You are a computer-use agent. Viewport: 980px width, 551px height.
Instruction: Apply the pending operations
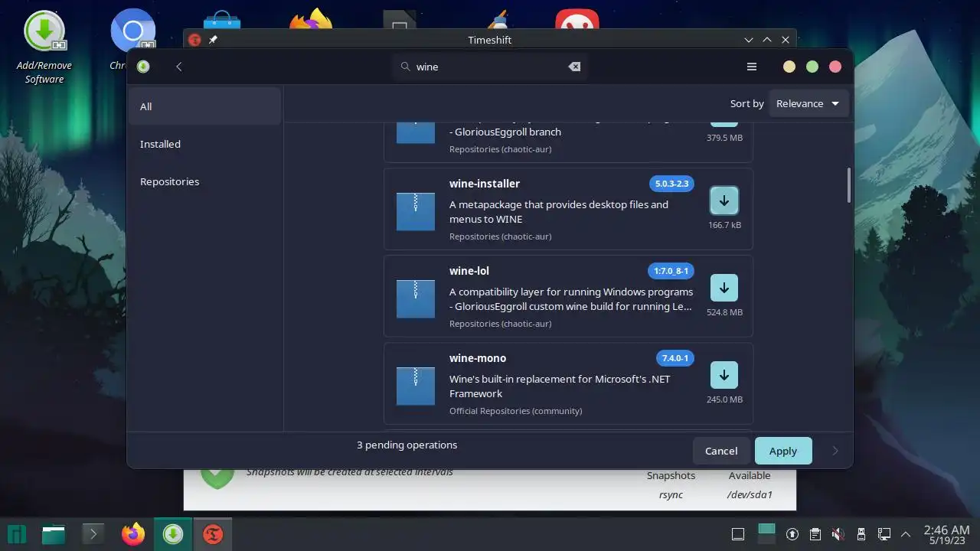point(783,451)
